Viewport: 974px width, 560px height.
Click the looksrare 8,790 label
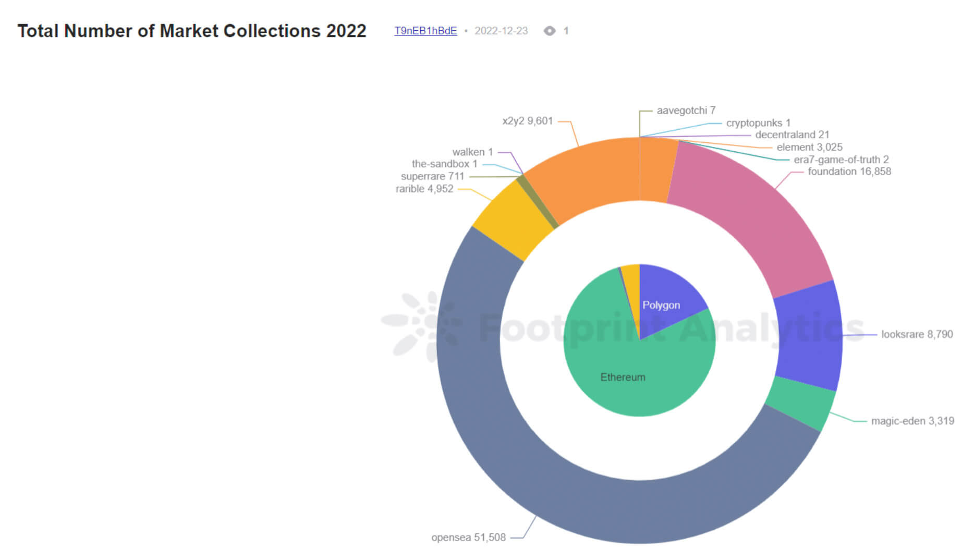point(916,334)
